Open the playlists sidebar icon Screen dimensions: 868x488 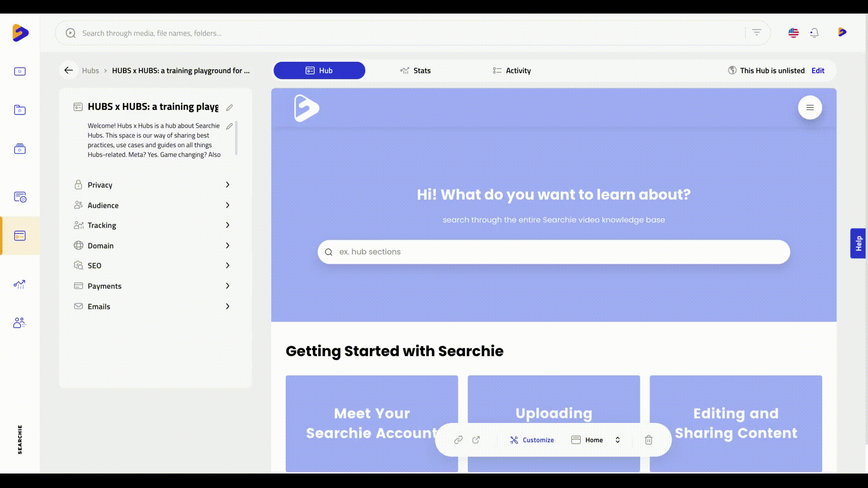(x=20, y=149)
